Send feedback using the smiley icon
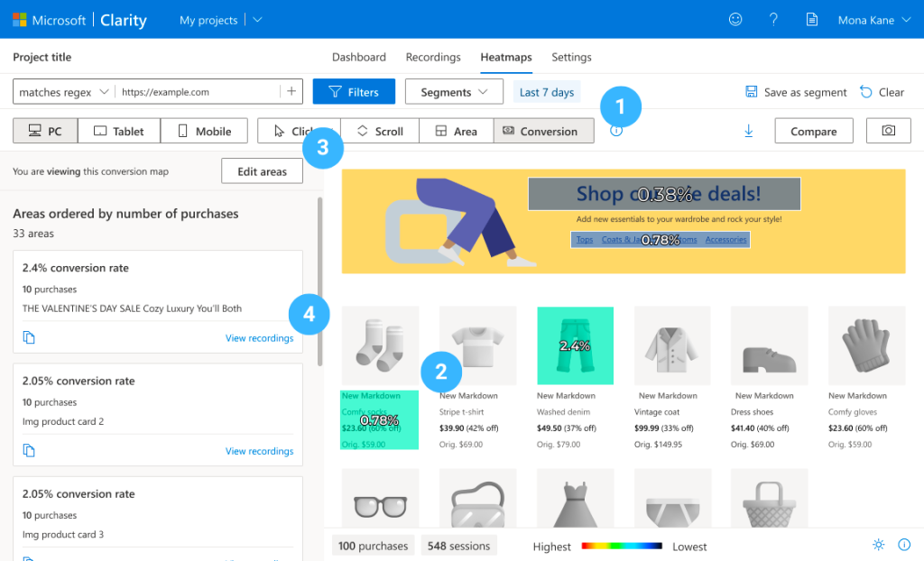 735,19
